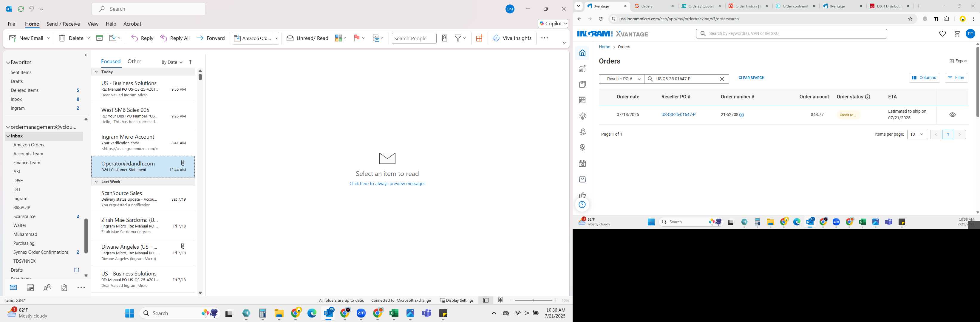Open the By Date sort dropdown
Screen dimensions: 980x322
click(172, 62)
